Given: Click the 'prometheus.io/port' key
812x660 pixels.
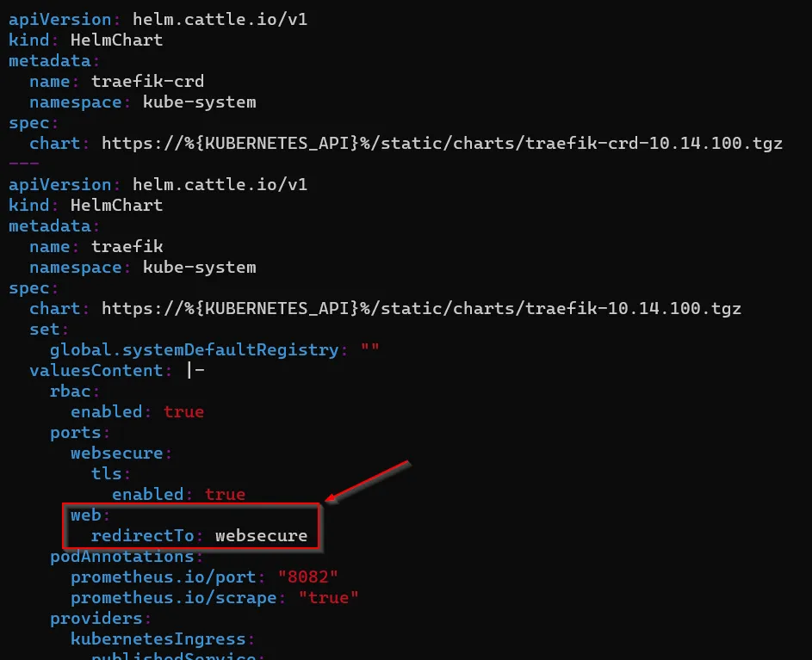Looking at the screenshot, I should tap(163, 577).
